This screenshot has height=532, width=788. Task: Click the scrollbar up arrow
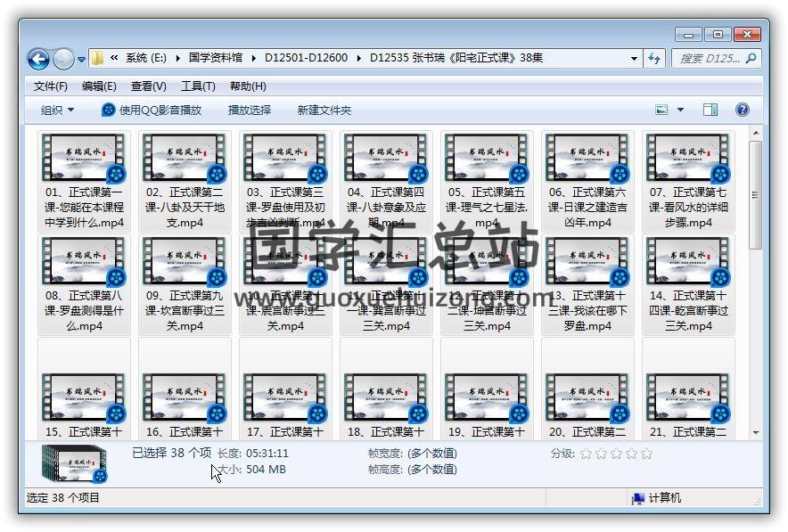click(755, 133)
